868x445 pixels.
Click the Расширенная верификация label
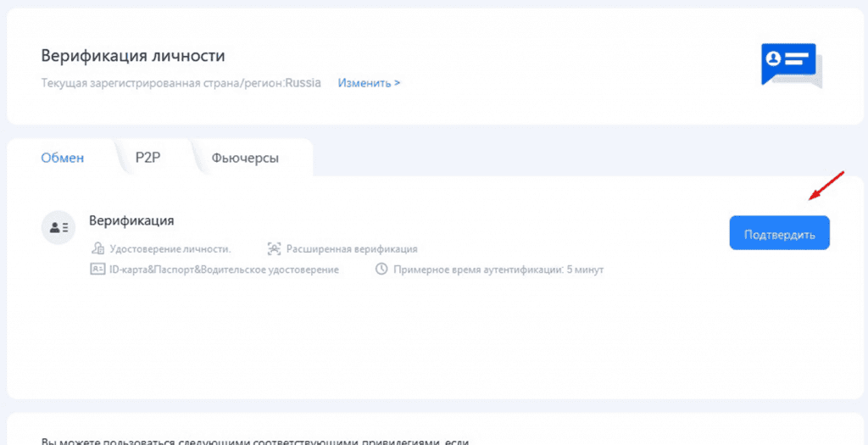click(352, 249)
